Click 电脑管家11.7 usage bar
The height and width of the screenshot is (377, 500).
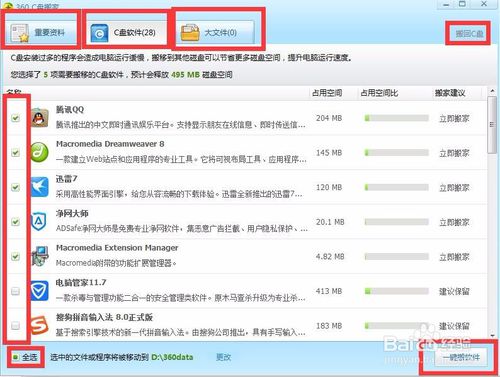(396, 291)
